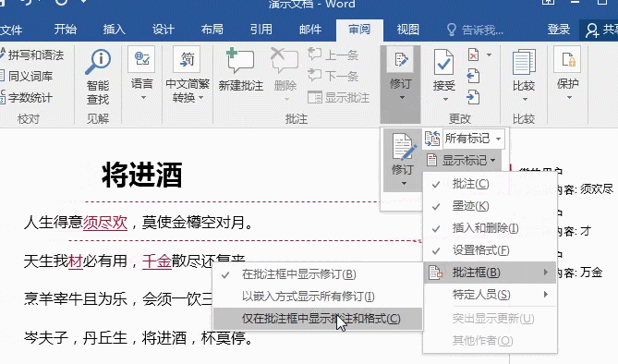
Task: Expand the Compare (比较) dropdown arrow
Action: (x=525, y=99)
